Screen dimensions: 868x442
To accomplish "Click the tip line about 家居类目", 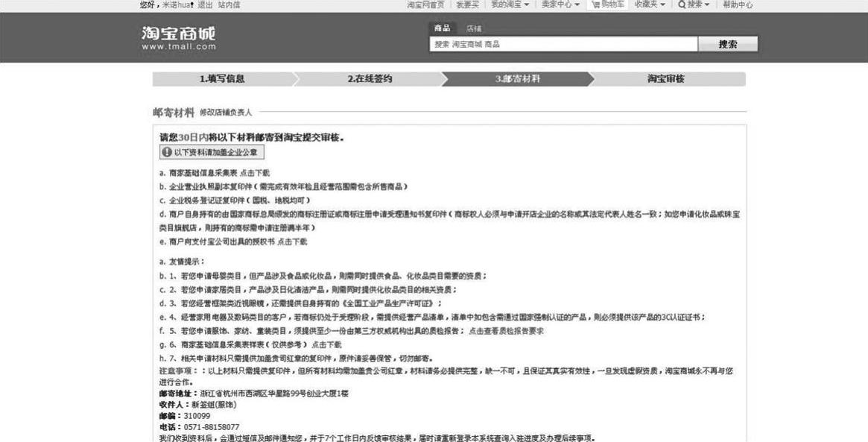I will pos(308,289).
